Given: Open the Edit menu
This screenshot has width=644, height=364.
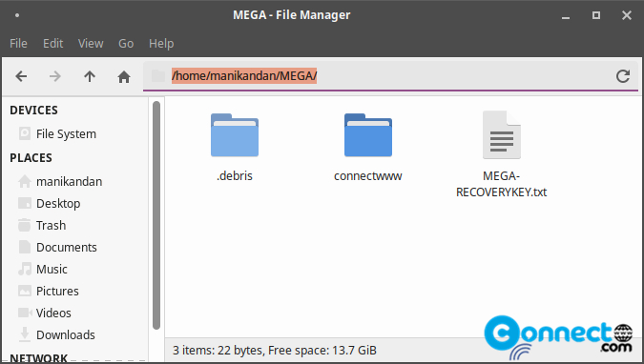Looking at the screenshot, I should point(53,44).
